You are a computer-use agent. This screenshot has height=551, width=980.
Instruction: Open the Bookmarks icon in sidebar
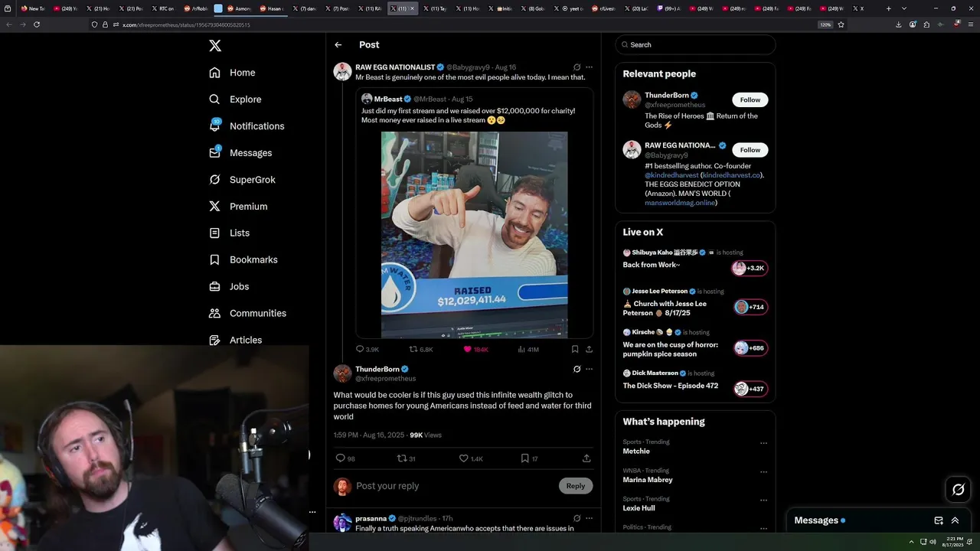(214, 259)
